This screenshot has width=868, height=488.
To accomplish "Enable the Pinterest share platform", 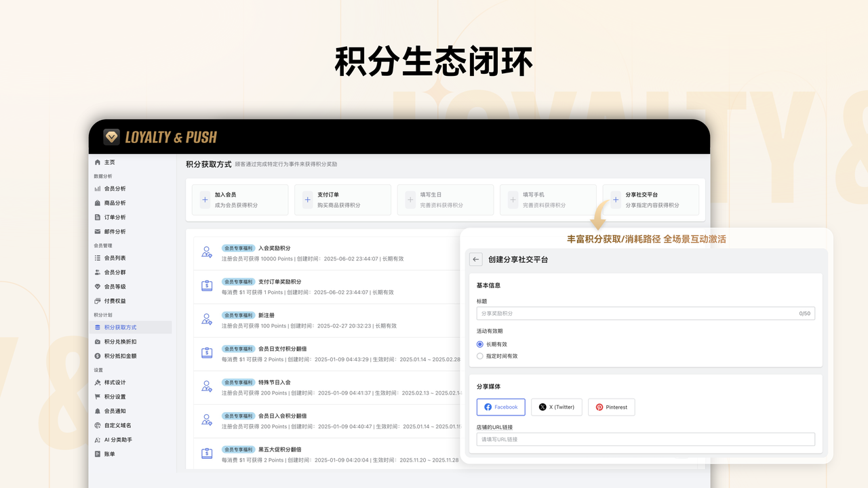I will pyautogui.click(x=611, y=407).
